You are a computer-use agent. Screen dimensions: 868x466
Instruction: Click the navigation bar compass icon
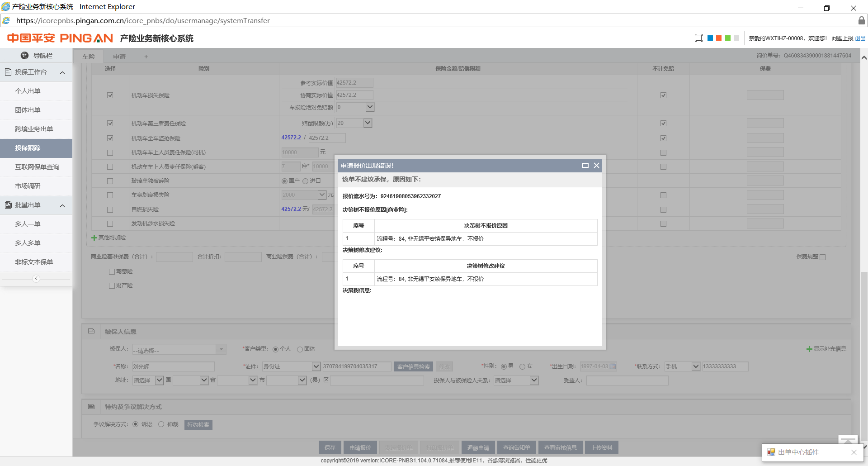pos(25,56)
